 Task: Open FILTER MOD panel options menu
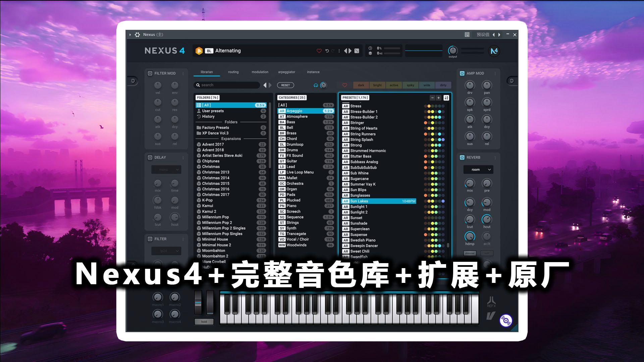tap(183, 73)
